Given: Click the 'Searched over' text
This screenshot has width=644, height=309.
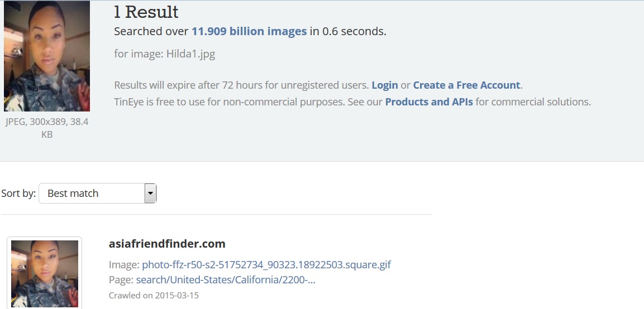Looking at the screenshot, I should 151,31.
